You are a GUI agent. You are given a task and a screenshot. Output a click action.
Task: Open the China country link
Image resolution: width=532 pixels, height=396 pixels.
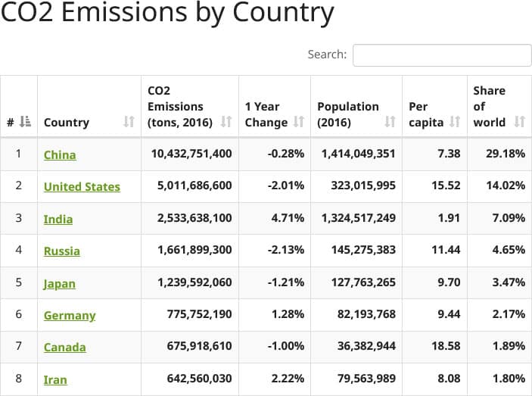coord(60,154)
